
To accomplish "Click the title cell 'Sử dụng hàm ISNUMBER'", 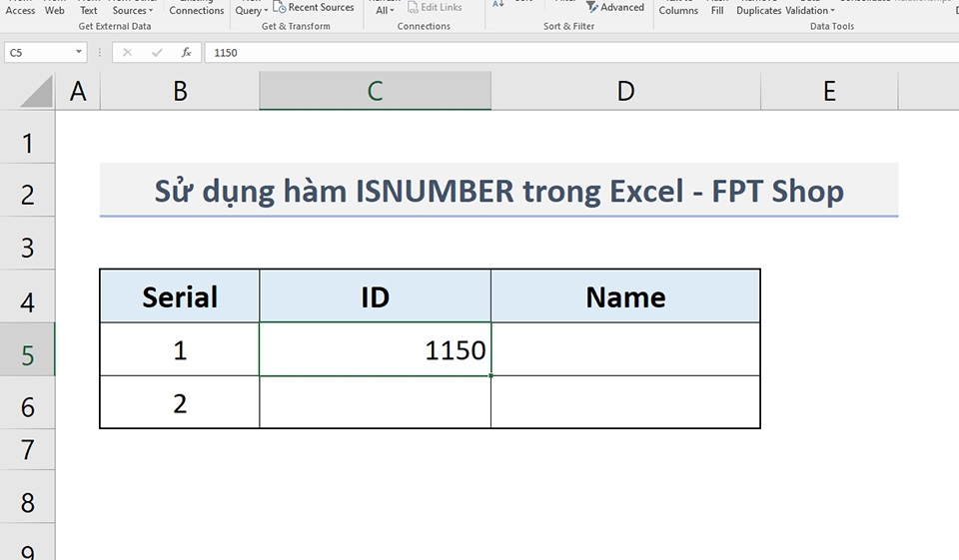I will 499,190.
